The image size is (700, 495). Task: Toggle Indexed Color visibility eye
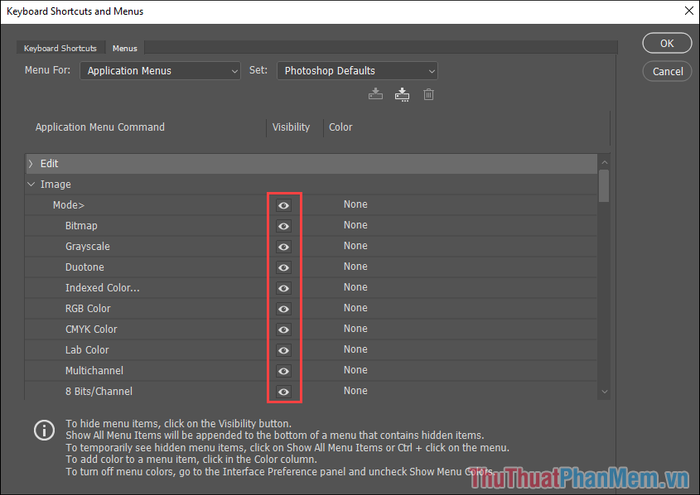point(283,288)
